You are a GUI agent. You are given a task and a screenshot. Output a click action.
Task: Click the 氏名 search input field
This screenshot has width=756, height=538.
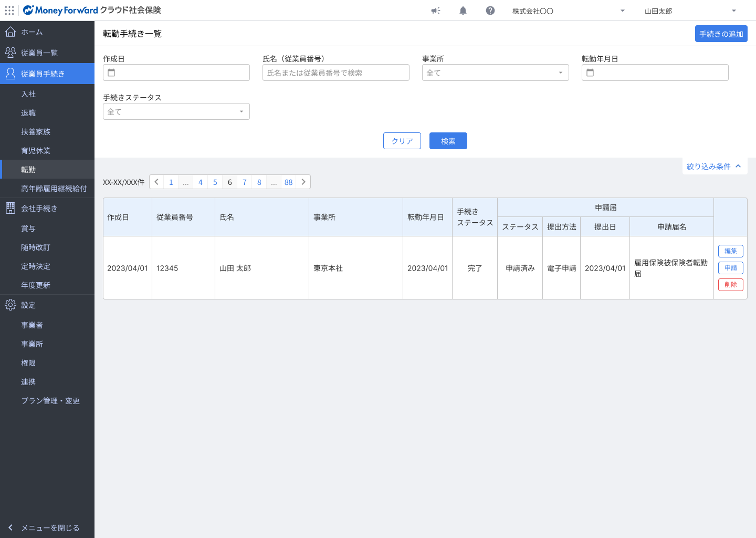pyautogui.click(x=336, y=73)
